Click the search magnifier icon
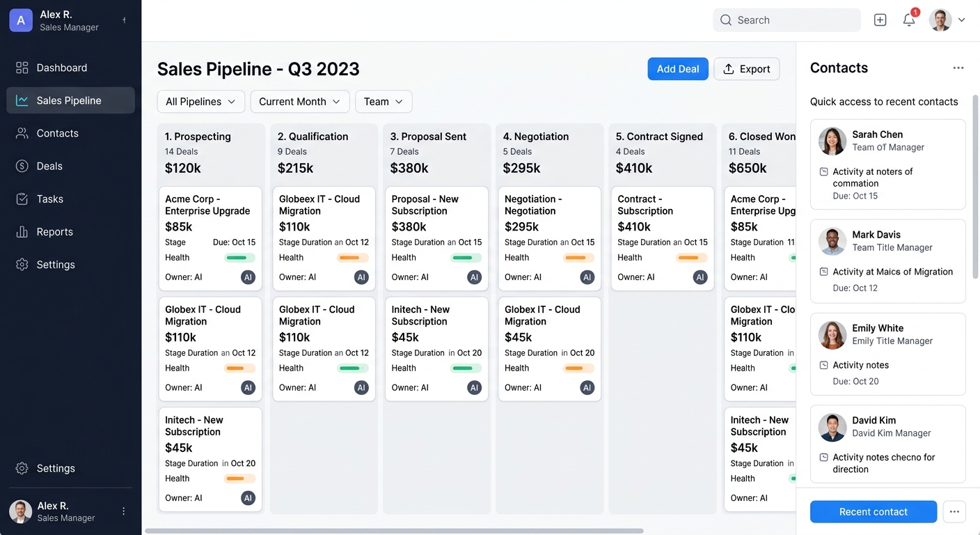This screenshot has height=535, width=980. click(x=726, y=20)
